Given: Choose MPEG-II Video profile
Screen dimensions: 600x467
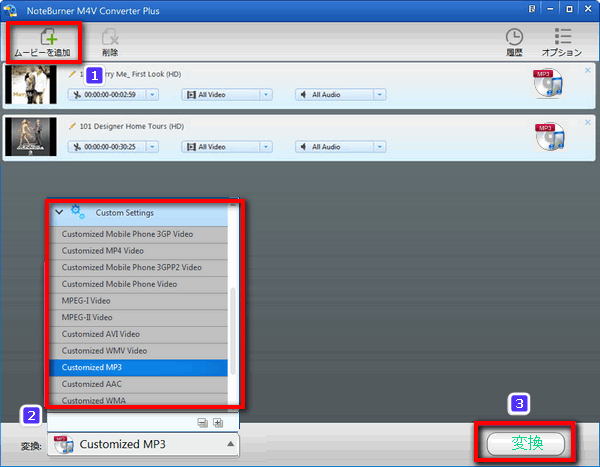Looking at the screenshot, I should [x=139, y=317].
